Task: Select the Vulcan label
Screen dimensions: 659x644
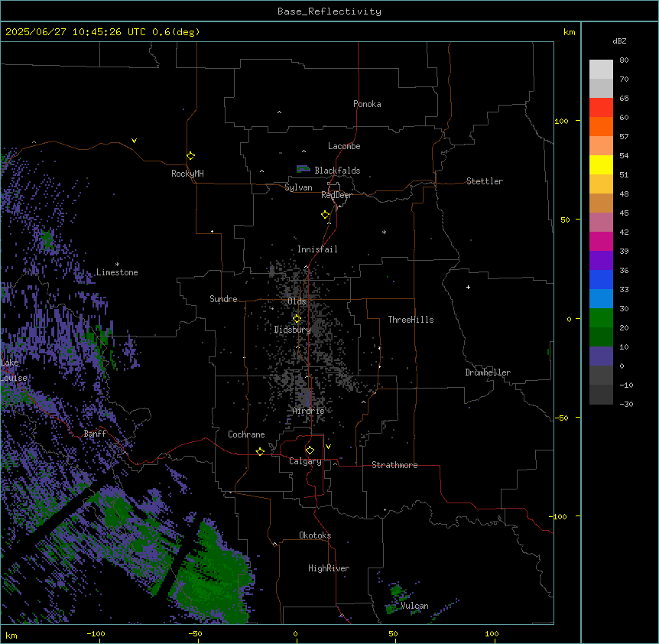Action: click(414, 606)
